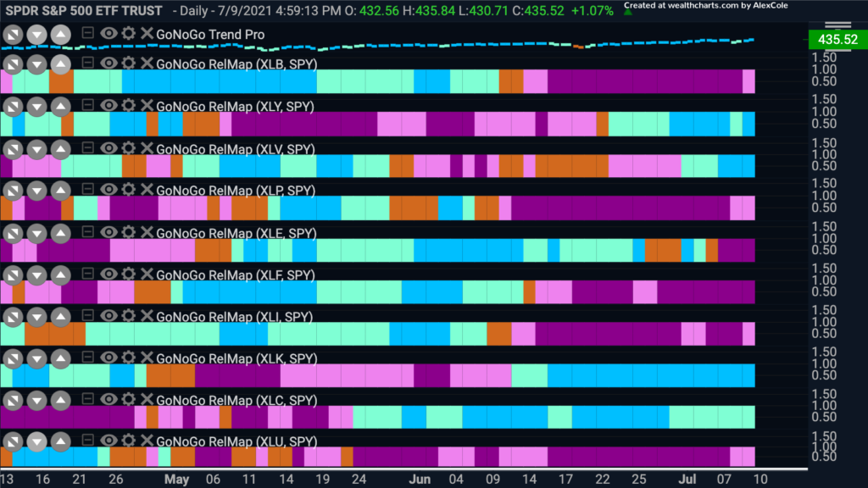Remove the RelMap XLV indicator with X
868x488 pixels.
147,148
